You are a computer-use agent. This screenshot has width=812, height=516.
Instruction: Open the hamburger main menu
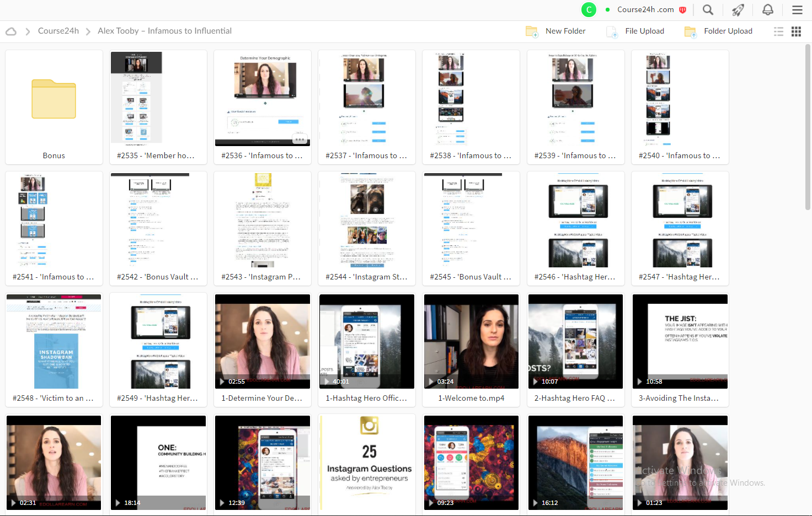coord(797,9)
